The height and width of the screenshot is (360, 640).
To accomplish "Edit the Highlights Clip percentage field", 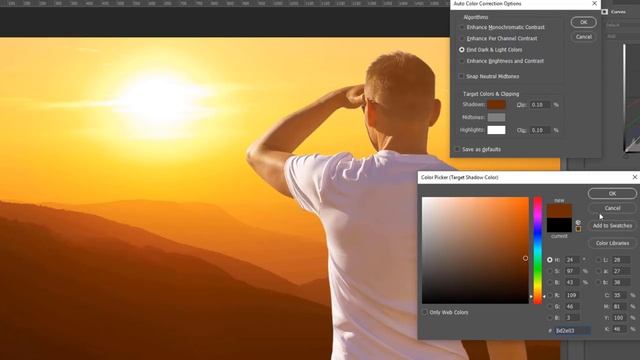I will tap(540, 130).
